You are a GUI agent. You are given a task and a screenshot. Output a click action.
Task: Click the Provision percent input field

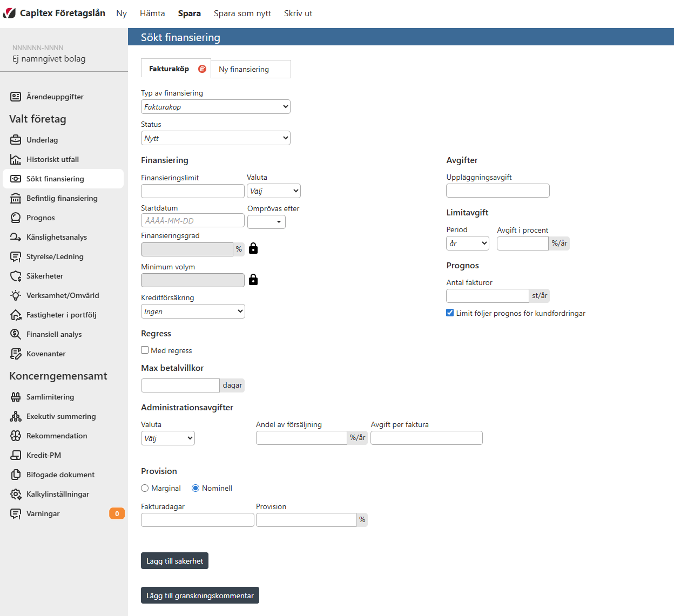(x=306, y=520)
